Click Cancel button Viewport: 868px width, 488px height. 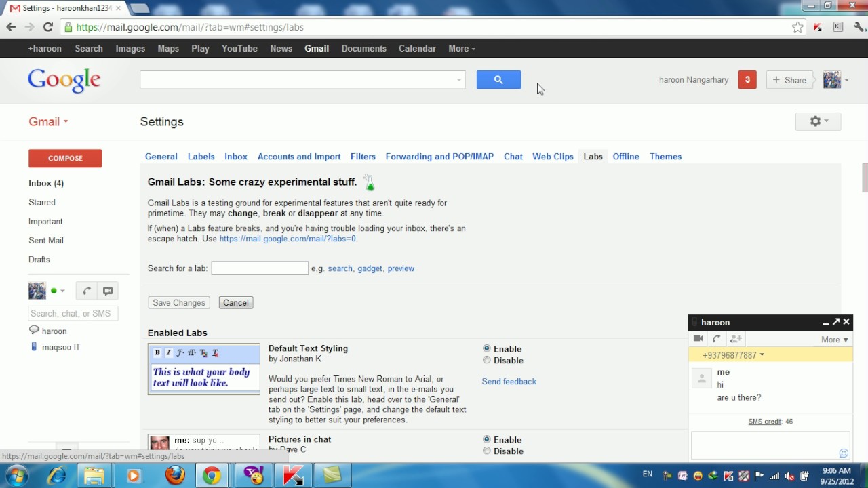pyautogui.click(x=236, y=303)
